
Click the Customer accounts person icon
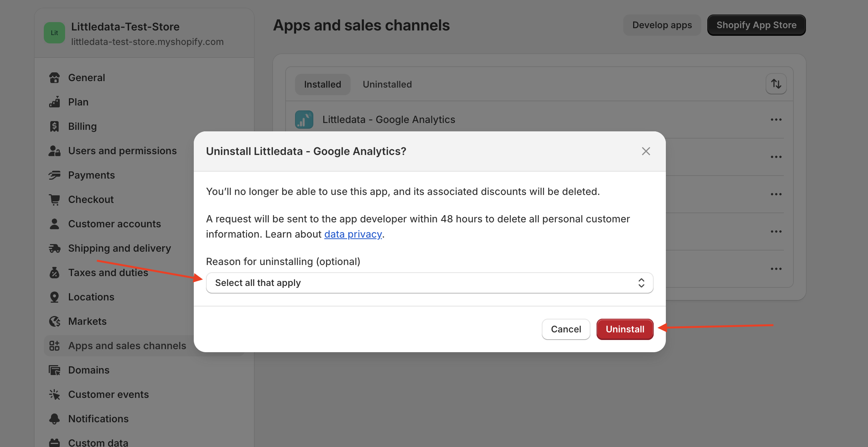pos(54,224)
